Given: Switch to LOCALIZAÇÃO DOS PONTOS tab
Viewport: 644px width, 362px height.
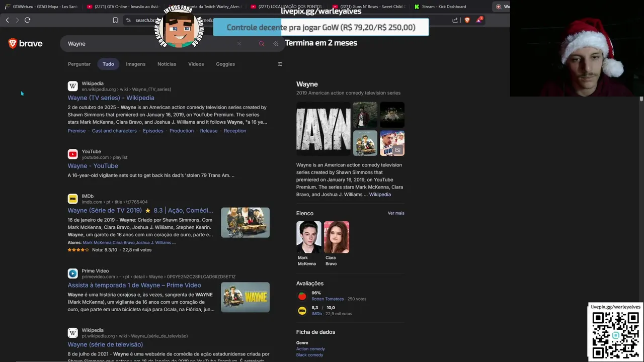Looking at the screenshot, I should click(x=287, y=7).
